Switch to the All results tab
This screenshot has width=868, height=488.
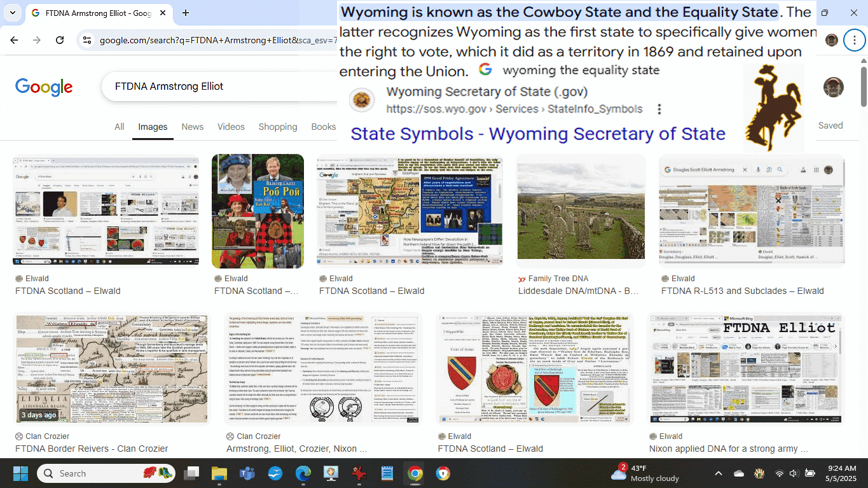[x=119, y=127]
